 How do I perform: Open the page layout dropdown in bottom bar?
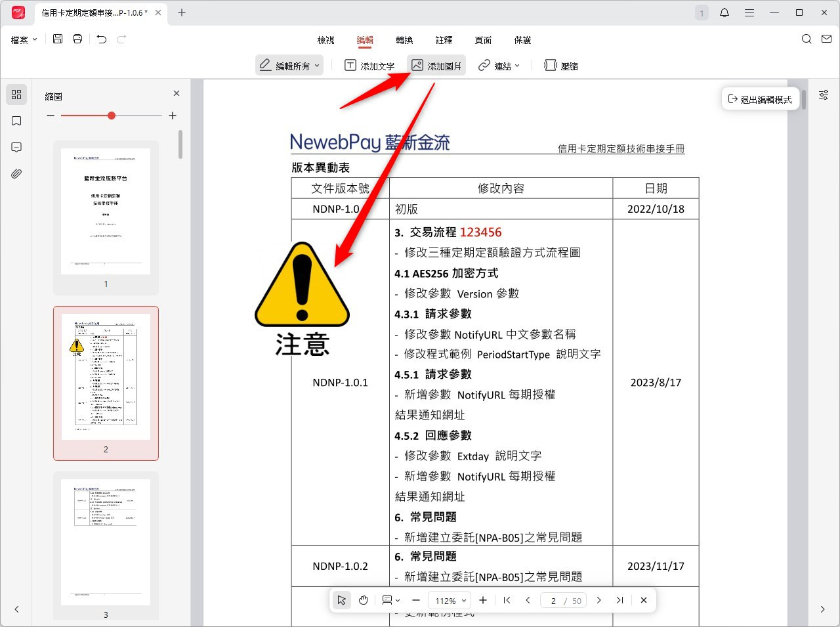click(x=391, y=600)
